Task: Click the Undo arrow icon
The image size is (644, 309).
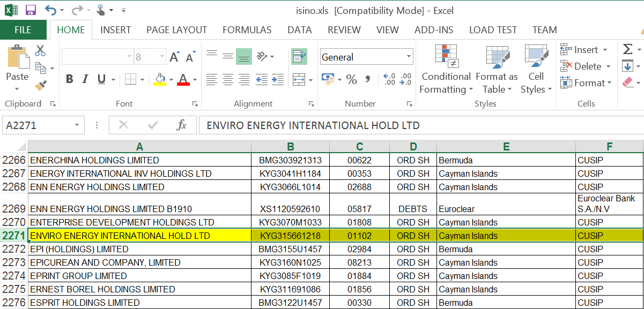Action: [50, 10]
